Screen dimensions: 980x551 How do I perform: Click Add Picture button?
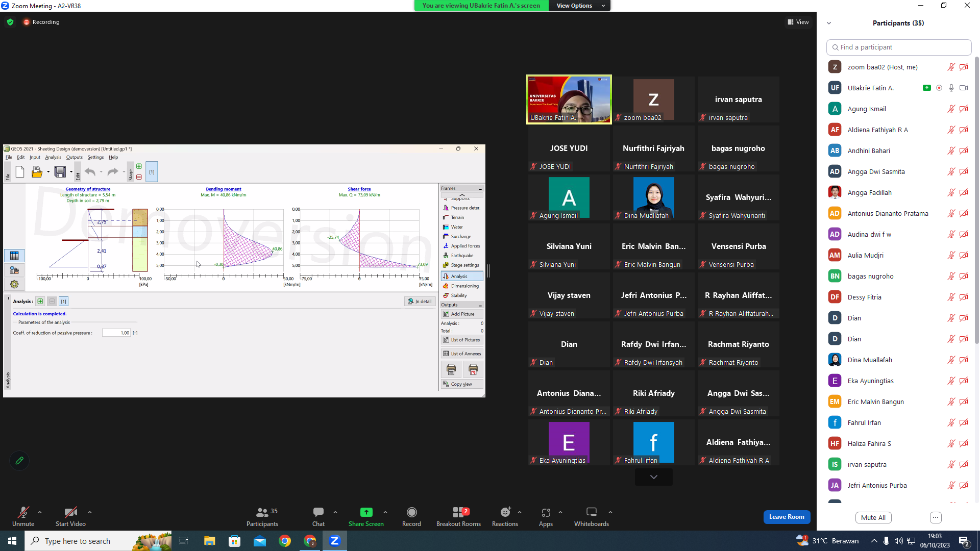(x=462, y=314)
